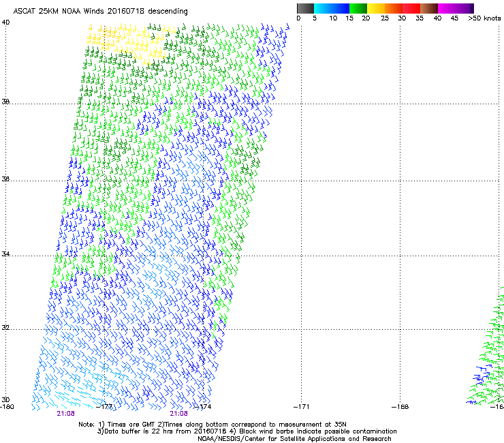Click the longitude '-168' axis label
Image resolution: width=504 pixels, height=443 pixels.
(x=400, y=407)
